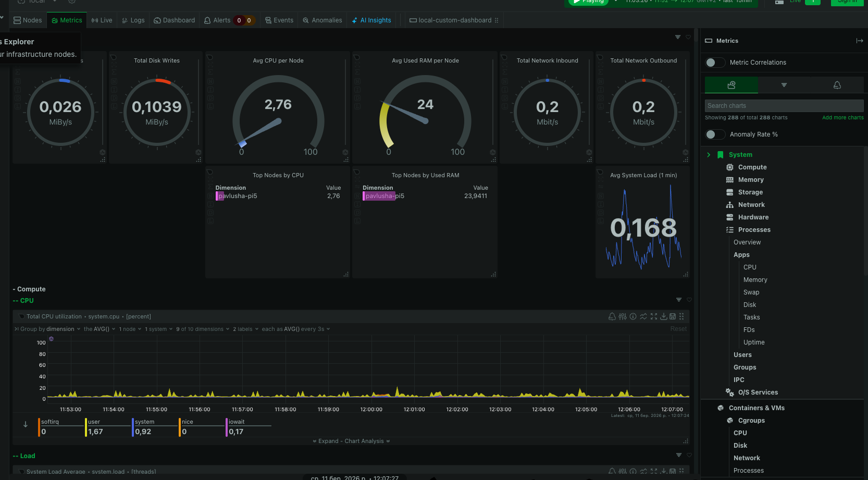Collapse the Metrics sidebar with the arrow icon
The width and height of the screenshot is (868, 480).
pos(859,41)
